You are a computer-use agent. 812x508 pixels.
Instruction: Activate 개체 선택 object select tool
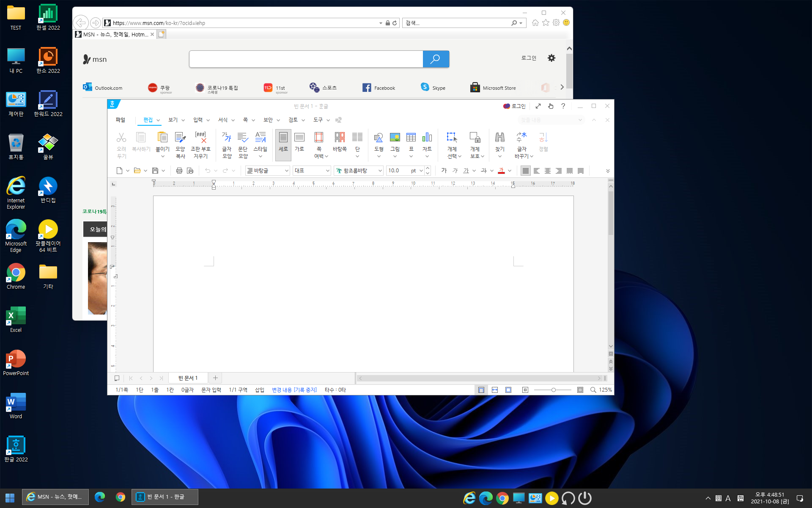[x=452, y=137]
